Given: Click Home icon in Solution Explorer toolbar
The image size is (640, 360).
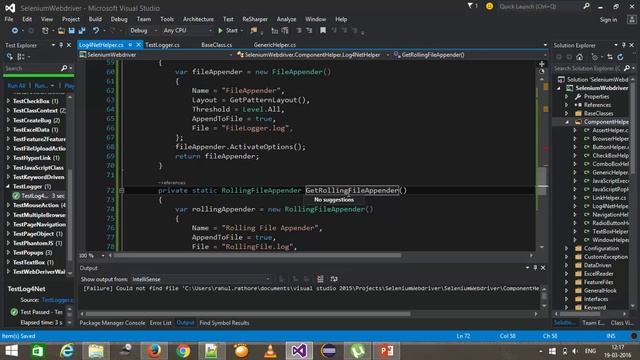Looking at the screenshot, I should click(x=580, y=57).
